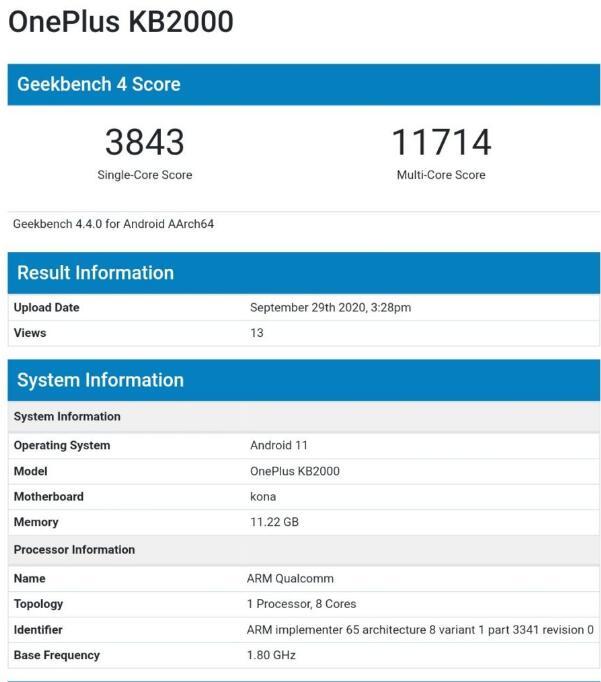The image size is (601, 682).
Task: Select the views count 13
Action: tap(257, 333)
